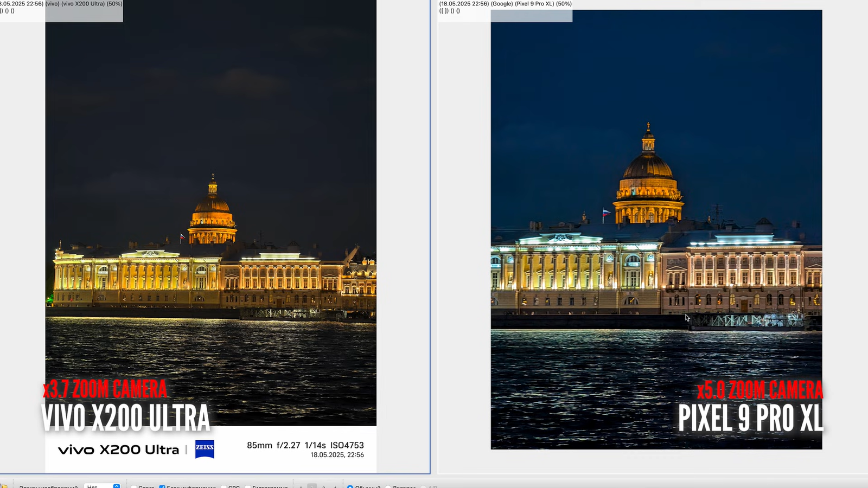Uncheck the "Блок информации" checkbox
This screenshot has width=868, height=488.
[162, 487]
